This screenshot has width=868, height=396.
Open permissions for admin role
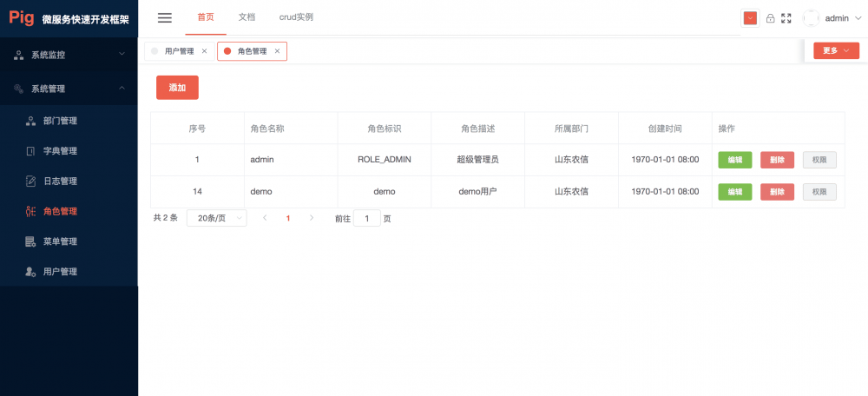click(819, 160)
